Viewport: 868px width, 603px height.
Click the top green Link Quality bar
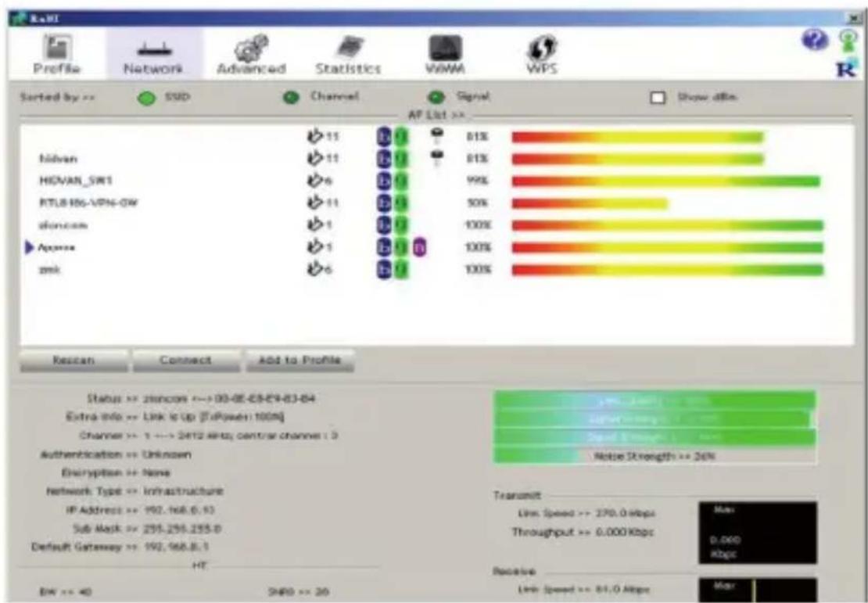click(x=655, y=400)
